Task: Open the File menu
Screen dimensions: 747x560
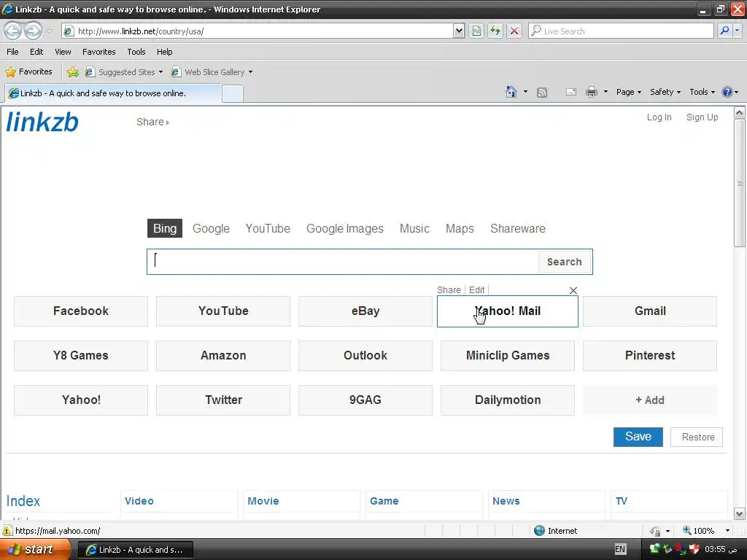Action: point(12,52)
